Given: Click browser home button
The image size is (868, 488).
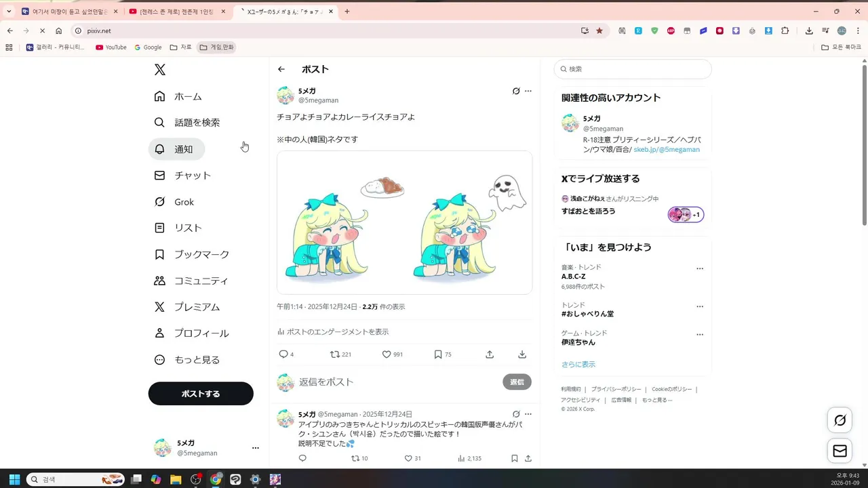Looking at the screenshot, I should click(59, 30).
